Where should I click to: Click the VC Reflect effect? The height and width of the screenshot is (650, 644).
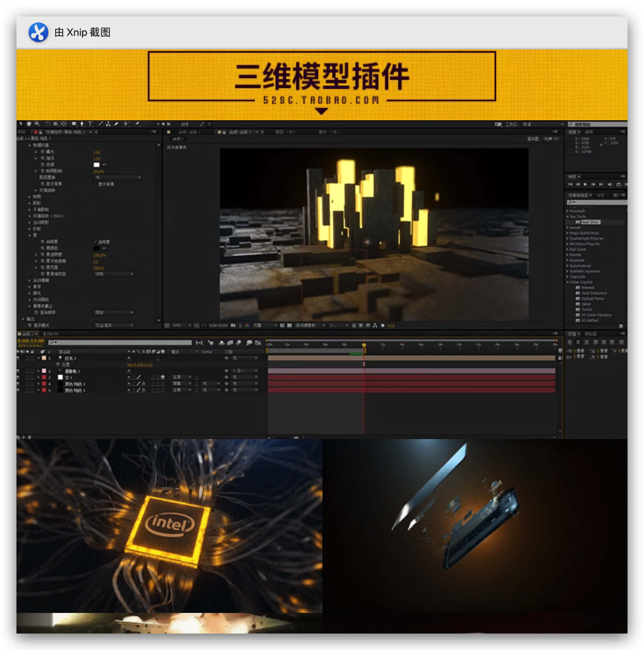pyautogui.click(x=590, y=320)
